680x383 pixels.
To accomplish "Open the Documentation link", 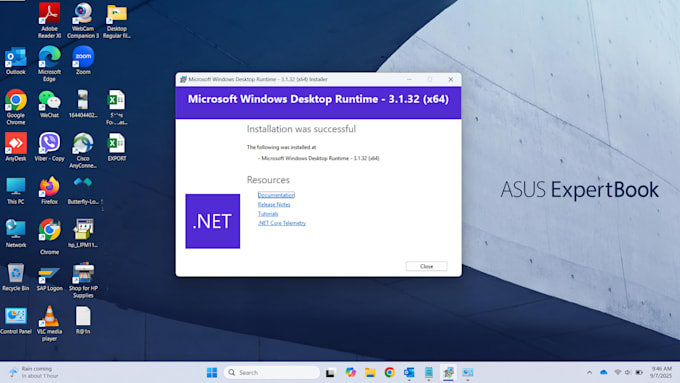I will (276, 195).
